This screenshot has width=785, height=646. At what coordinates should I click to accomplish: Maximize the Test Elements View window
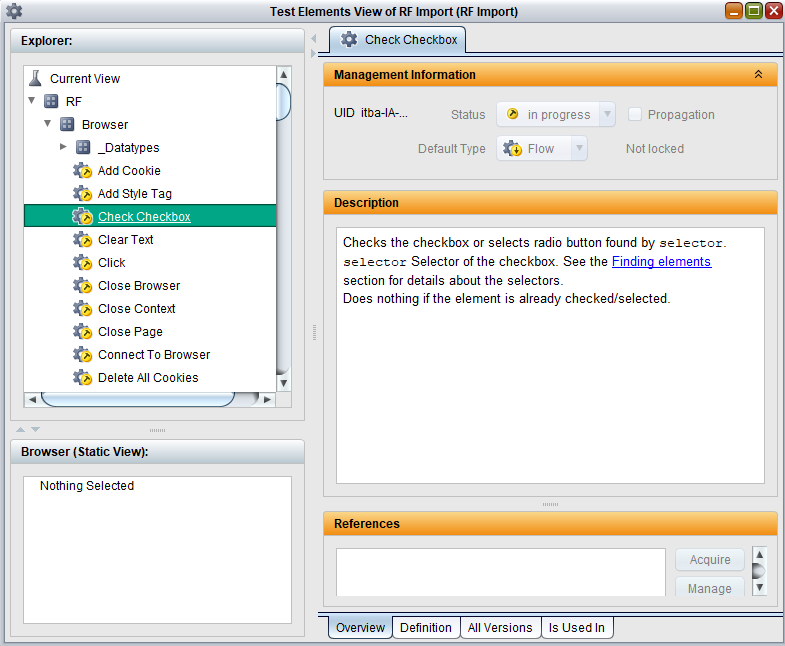pos(753,11)
